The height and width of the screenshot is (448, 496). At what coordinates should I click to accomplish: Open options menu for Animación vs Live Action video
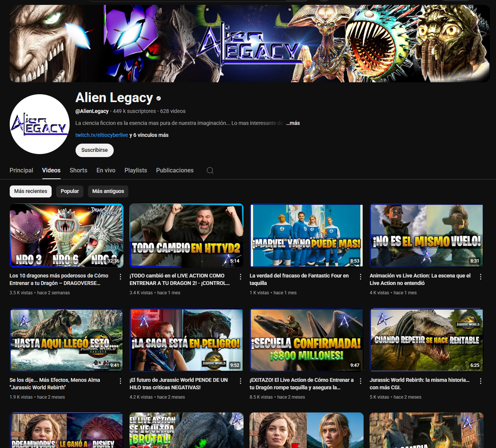tap(481, 277)
